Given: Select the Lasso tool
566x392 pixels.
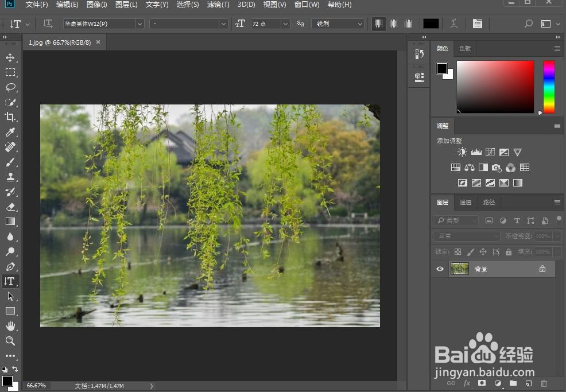Looking at the screenshot, I should [10, 87].
